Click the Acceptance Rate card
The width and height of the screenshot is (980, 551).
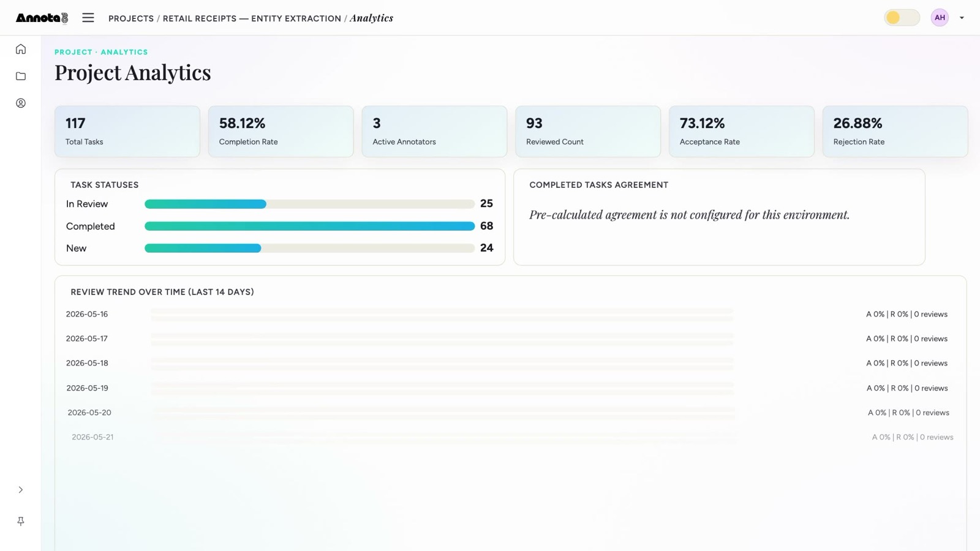[741, 132]
